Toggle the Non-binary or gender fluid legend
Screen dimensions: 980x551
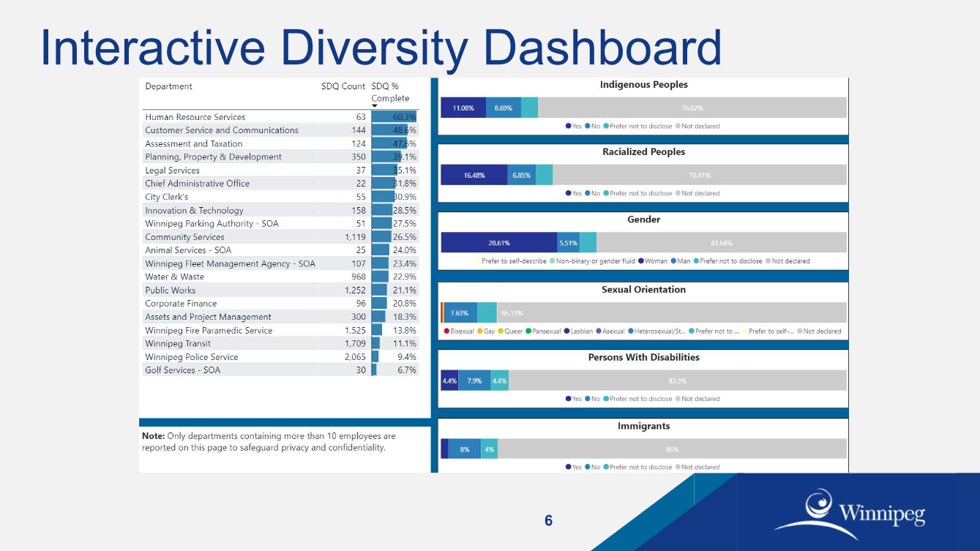click(553, 260)
